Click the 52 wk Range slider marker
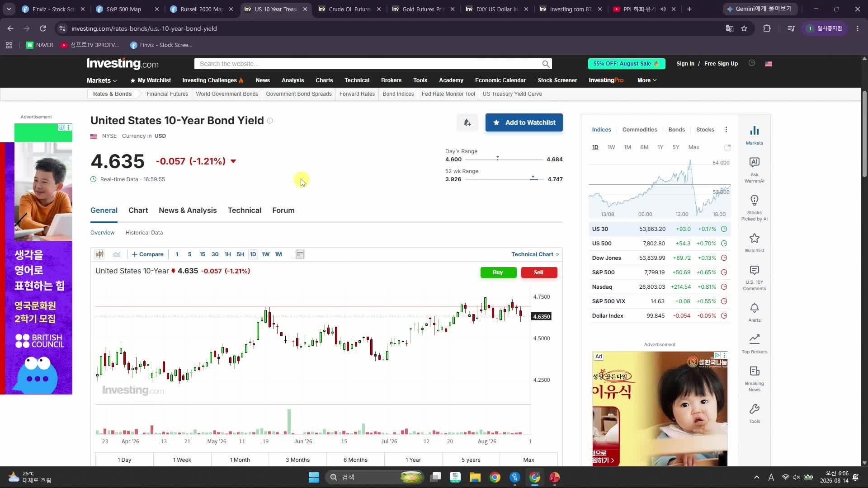Viewport: 868px width, 488px height. click(x=533, y=178)
